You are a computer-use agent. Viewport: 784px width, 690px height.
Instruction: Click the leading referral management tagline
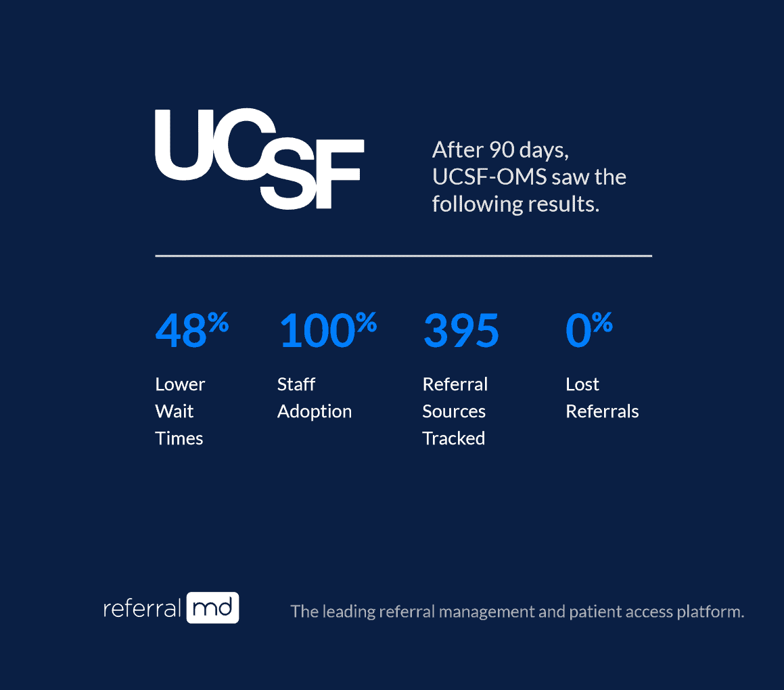[517, 612]
